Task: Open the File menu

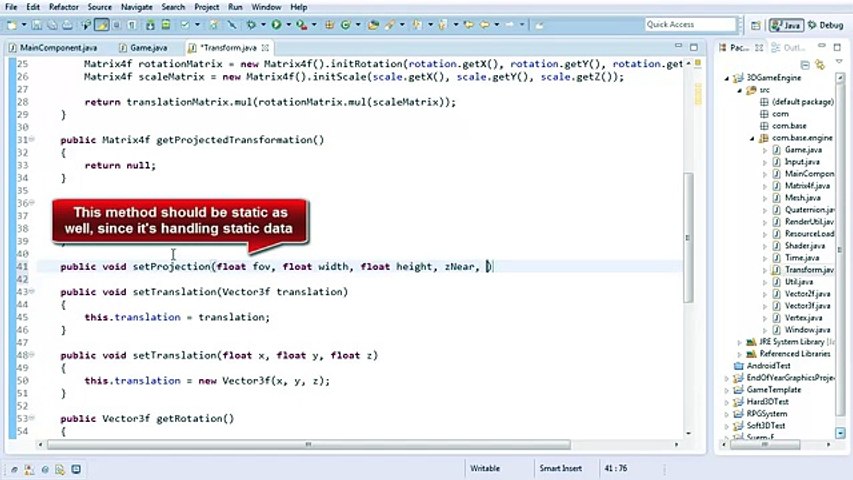Action: (11, 7)
